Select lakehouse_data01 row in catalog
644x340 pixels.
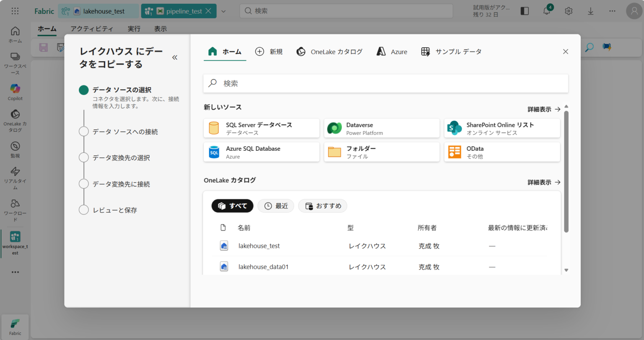pos(379,267)
